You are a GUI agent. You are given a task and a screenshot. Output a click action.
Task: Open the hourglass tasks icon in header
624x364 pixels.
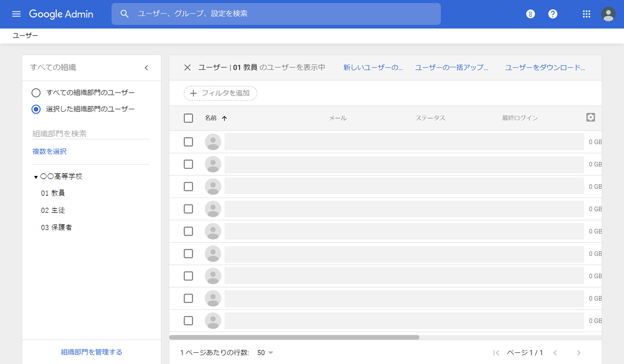530,14
